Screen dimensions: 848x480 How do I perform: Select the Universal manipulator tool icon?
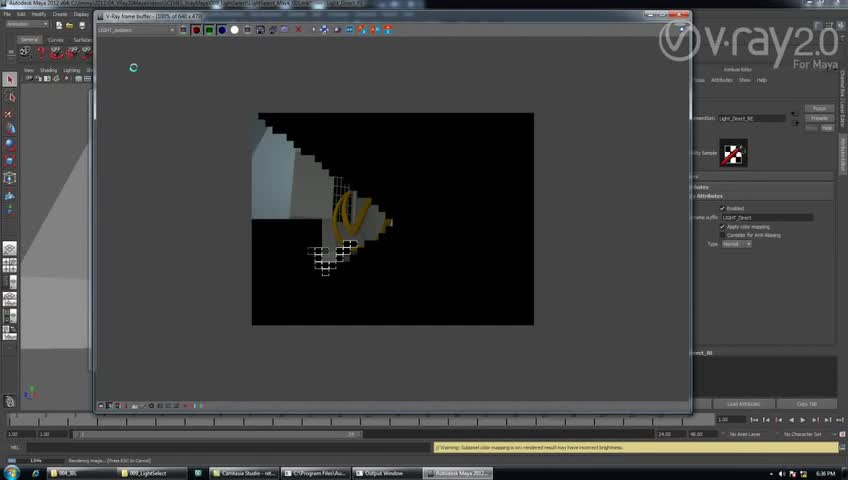10,178
